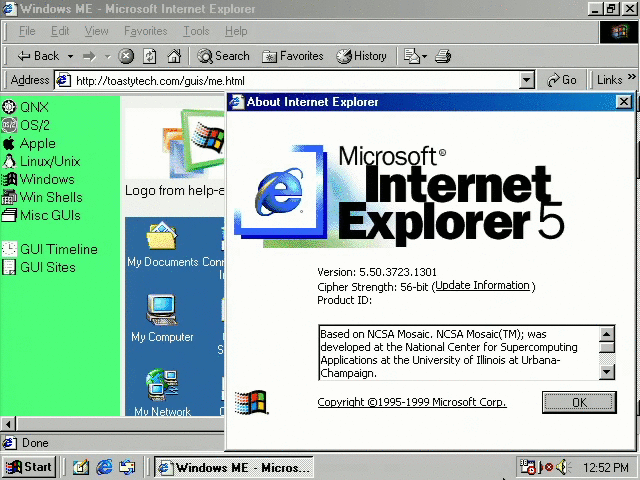Open the GUI Timeline link

click(x=59, y=249)
